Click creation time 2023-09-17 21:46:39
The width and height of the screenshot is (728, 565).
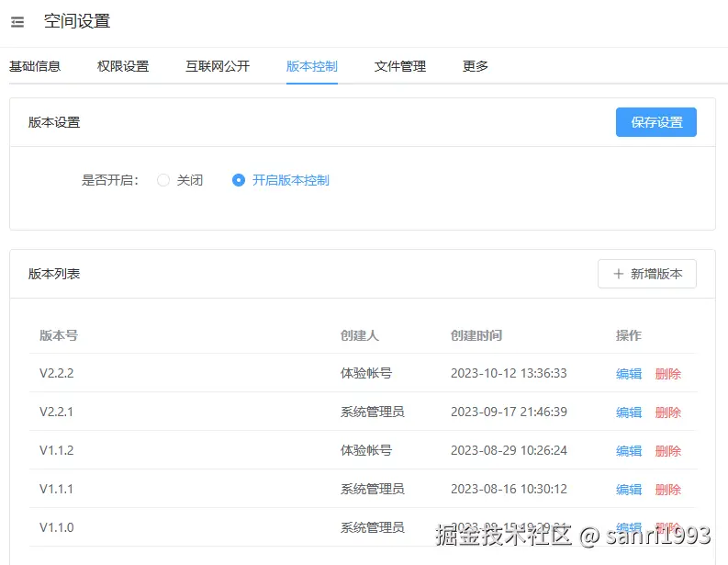click(509, 412)
